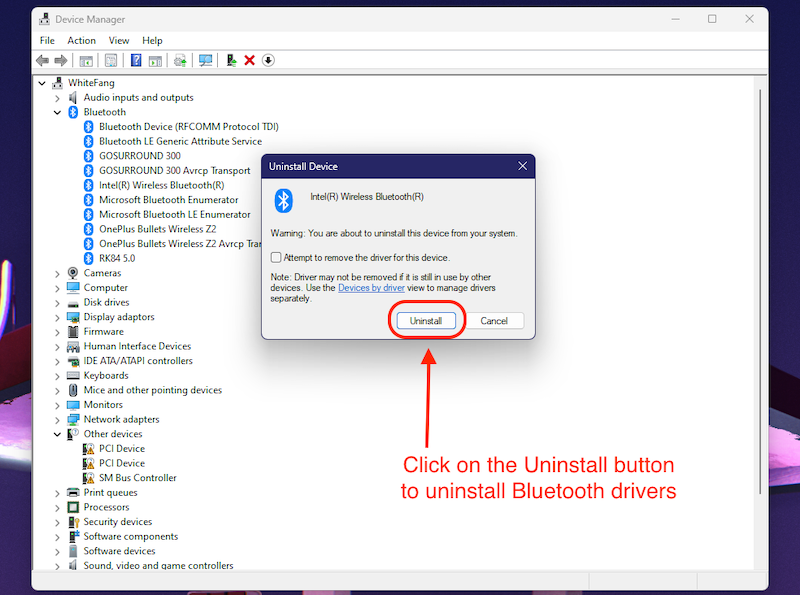The image size is (800, 595).
Task: Click the Firmware category icon
Action: (73, 332)
